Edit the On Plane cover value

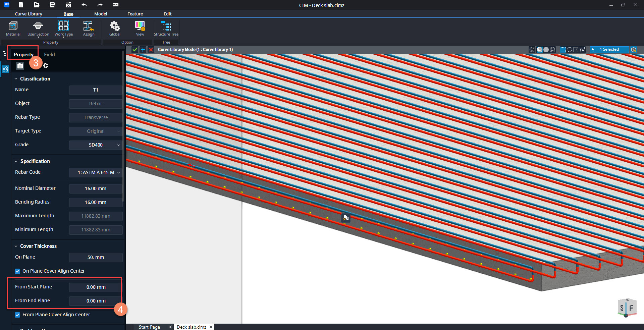click(96, 257)
